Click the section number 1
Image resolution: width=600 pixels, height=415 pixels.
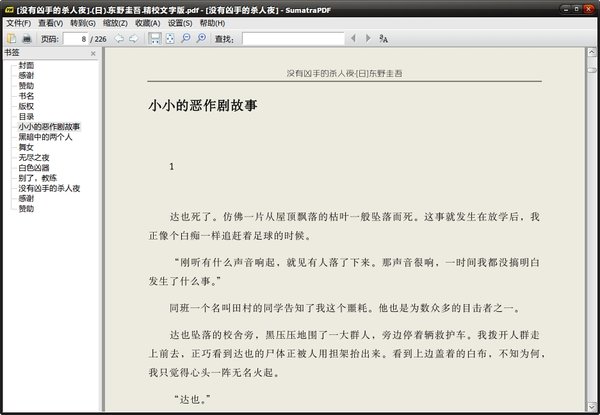(172, 166)
